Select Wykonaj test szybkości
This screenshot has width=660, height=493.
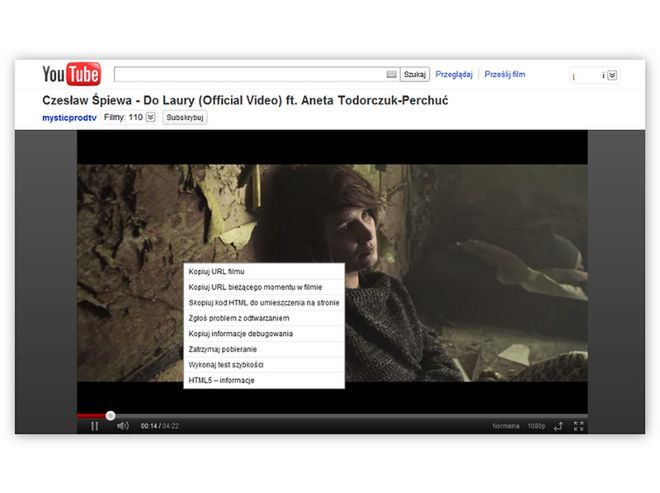coord(264,365)
